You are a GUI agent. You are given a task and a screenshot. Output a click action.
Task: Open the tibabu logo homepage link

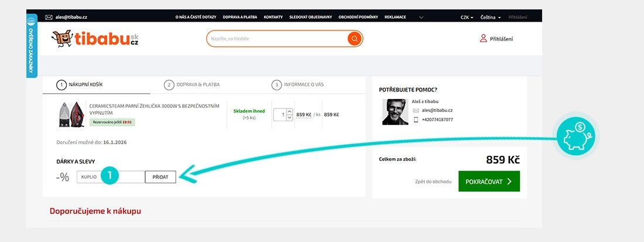pos(95,39)
